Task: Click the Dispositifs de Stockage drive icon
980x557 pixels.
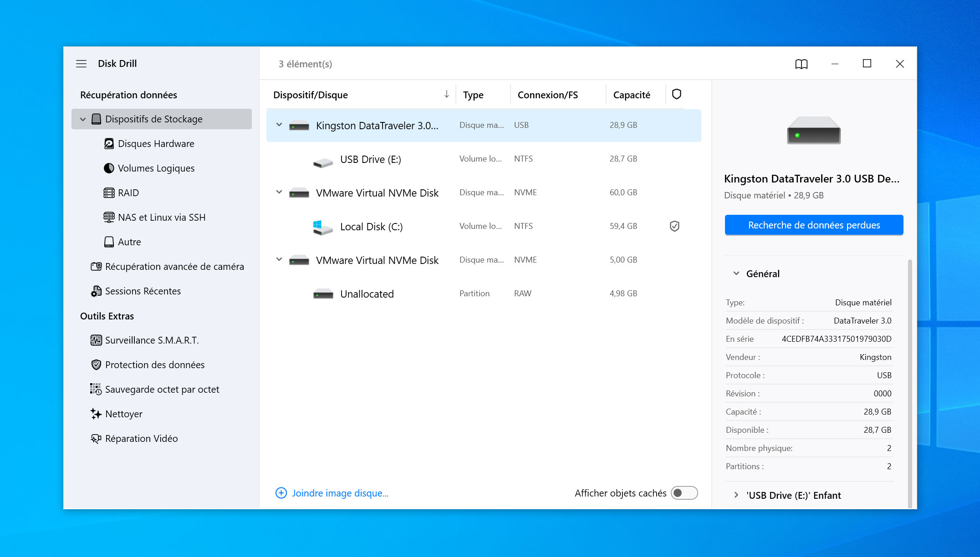Action: [x=96, y=119]
